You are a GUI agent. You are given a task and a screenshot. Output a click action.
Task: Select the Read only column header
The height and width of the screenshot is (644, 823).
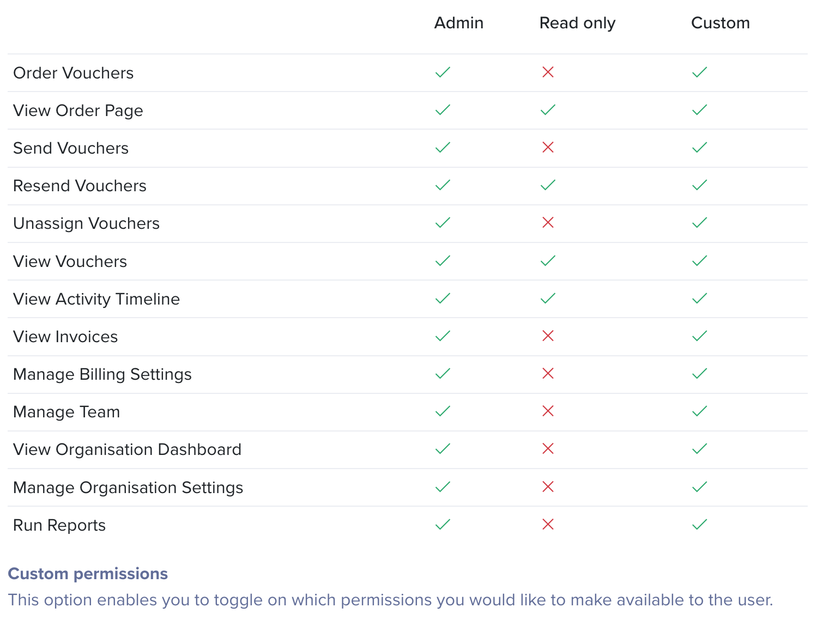577,23
